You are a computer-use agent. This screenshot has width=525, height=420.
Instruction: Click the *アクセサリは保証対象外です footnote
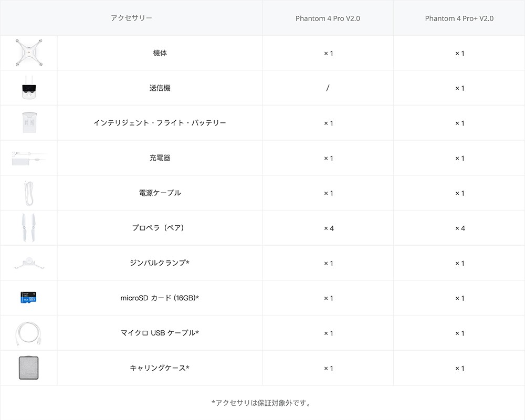[261, 403]
